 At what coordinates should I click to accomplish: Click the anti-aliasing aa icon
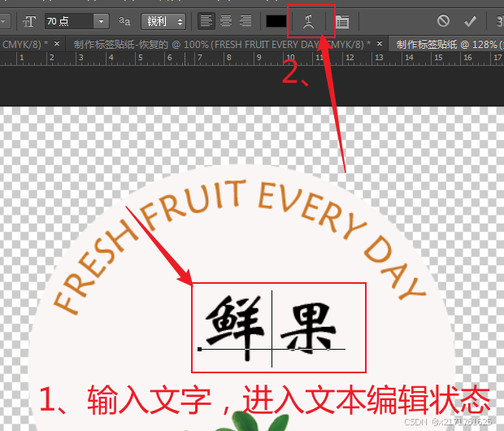coord(124,21)
